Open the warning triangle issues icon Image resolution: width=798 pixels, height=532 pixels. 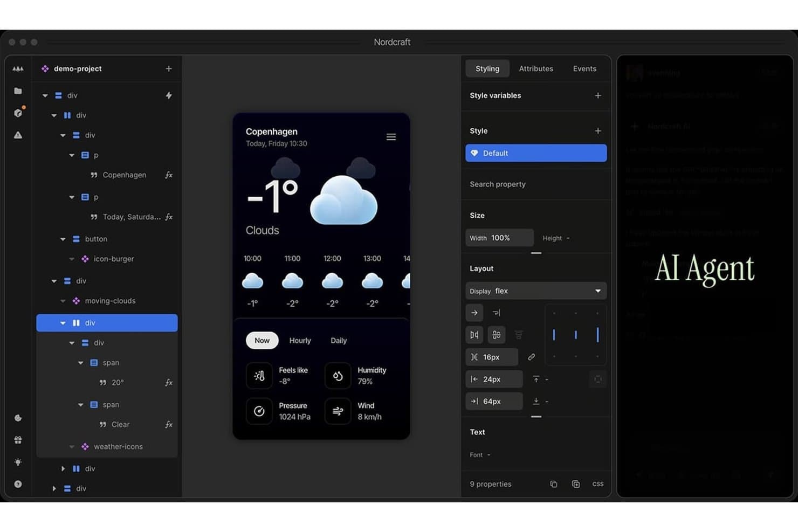18,135
